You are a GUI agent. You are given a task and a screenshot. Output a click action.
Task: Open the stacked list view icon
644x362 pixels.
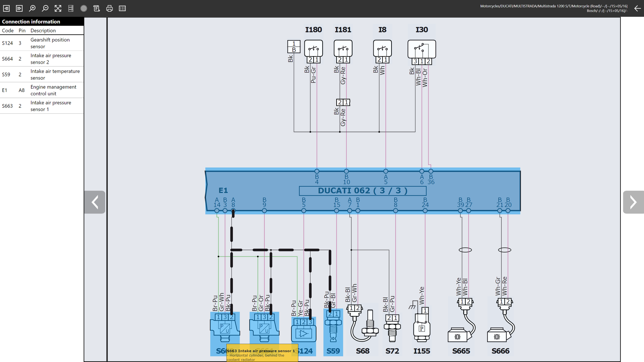71,8
